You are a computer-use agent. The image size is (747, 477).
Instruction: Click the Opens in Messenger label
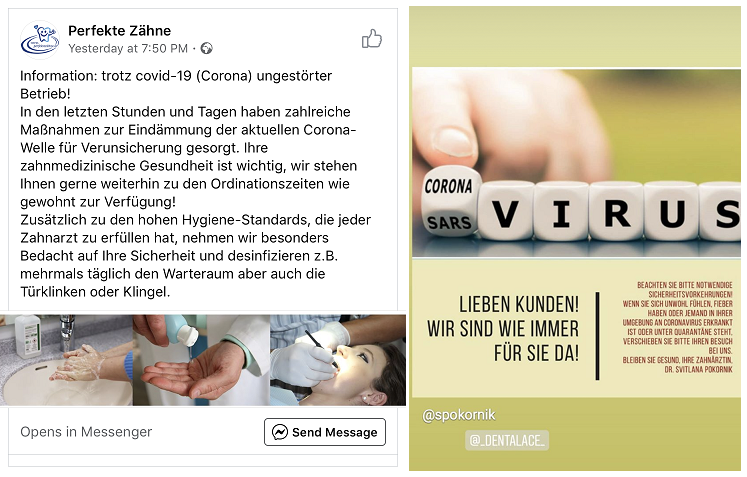(x=86, y=432)
